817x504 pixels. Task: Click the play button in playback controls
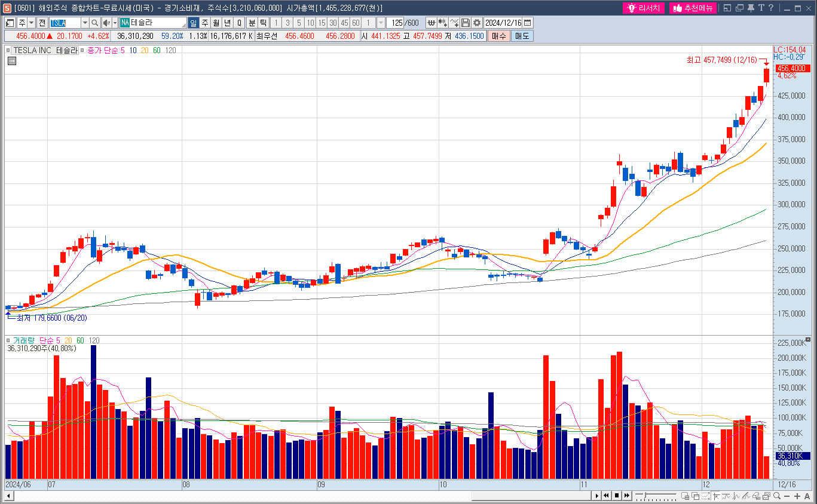(597, 496)
